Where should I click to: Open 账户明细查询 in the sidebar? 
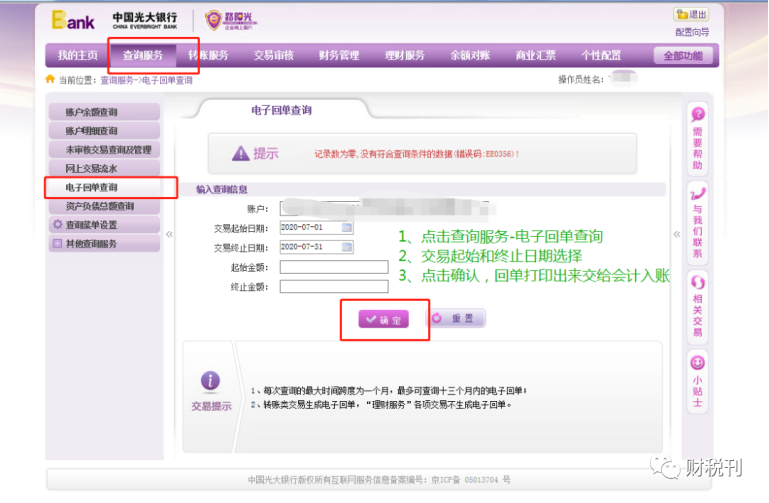[104, 130]
